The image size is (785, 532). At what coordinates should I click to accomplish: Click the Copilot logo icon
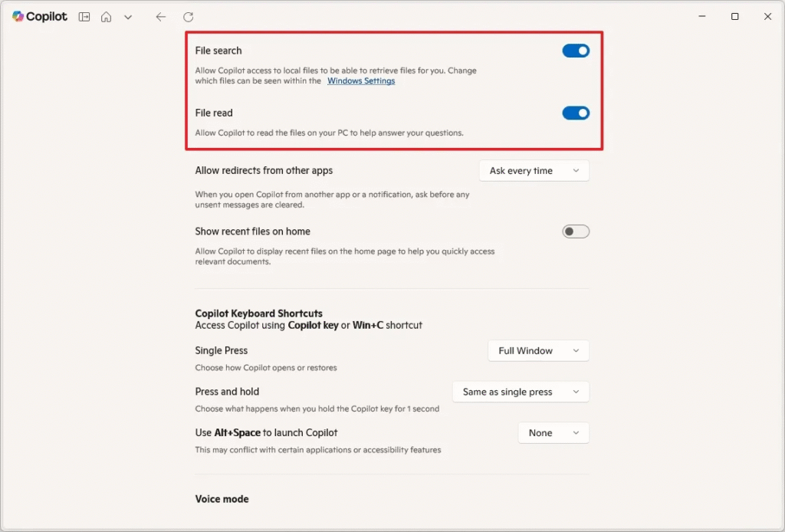click(18, 17)
